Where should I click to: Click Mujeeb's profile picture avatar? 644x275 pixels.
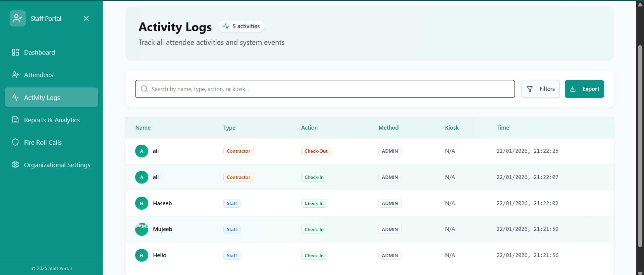(x=142, y=229)
